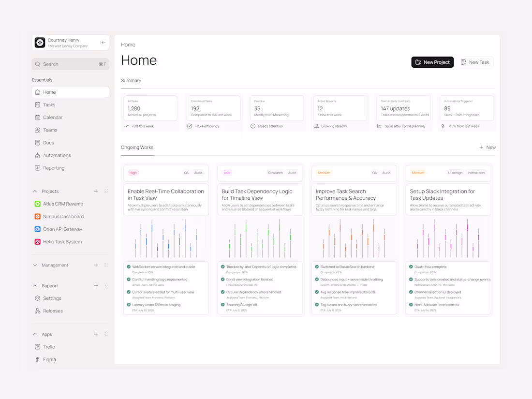Select the Orion API Gateway icon

click(38, 229)
